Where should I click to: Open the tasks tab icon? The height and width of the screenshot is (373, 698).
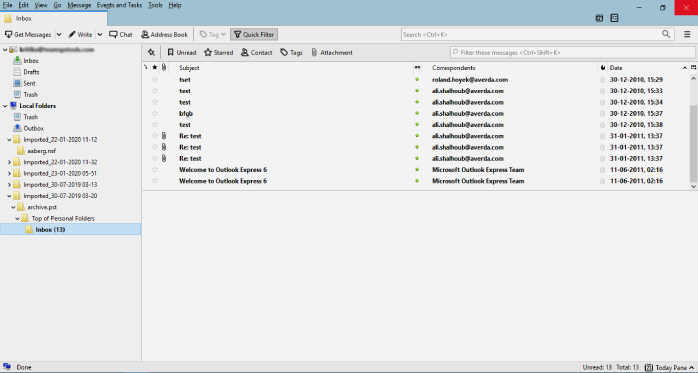coord(614,18)
